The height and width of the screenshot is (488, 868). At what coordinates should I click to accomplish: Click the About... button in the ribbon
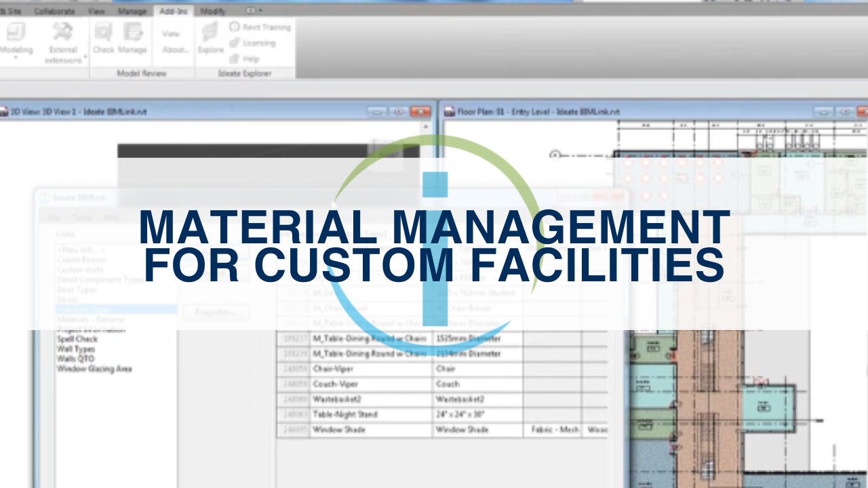coord(176,49)
